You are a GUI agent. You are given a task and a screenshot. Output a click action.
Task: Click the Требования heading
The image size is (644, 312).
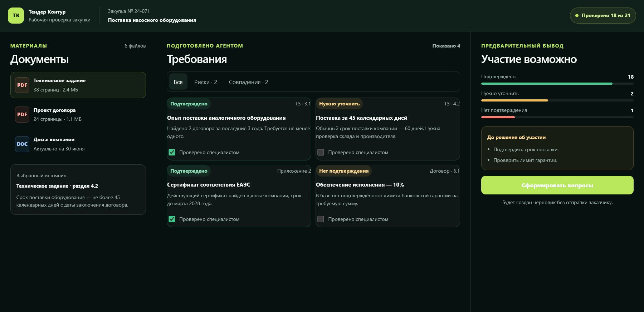197,59
